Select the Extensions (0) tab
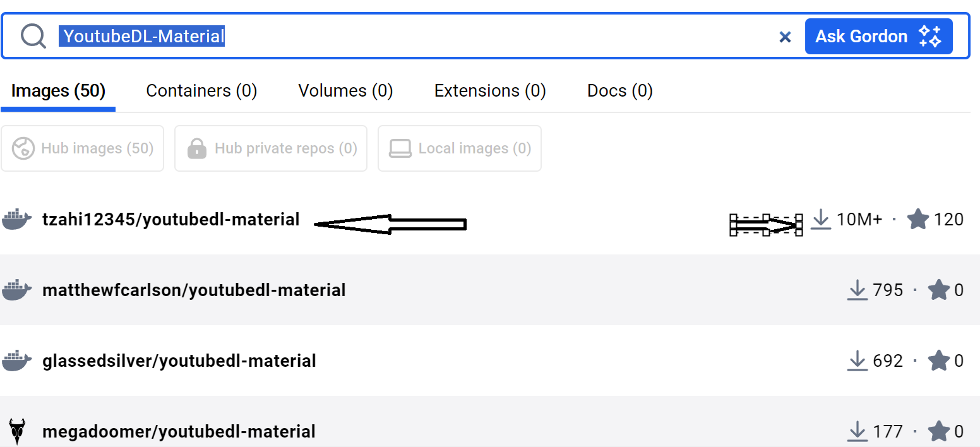Screen dimensions: 980x447 (490, 91)
